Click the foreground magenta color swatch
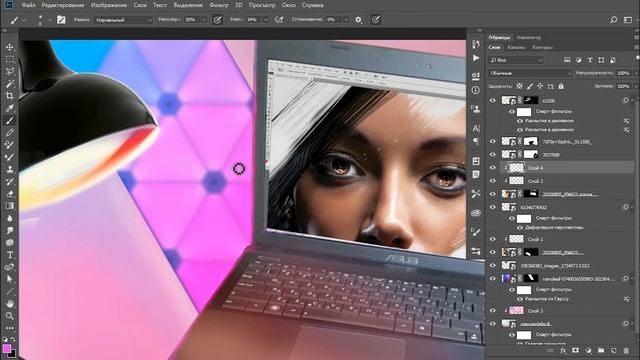This screenshot has height=360, width=640. point(7,348)
